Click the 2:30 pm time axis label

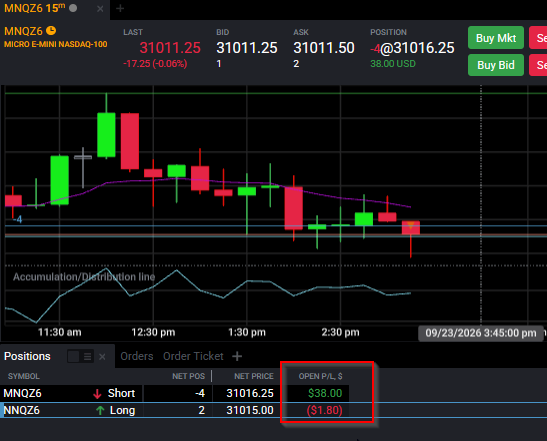point(340,332)
